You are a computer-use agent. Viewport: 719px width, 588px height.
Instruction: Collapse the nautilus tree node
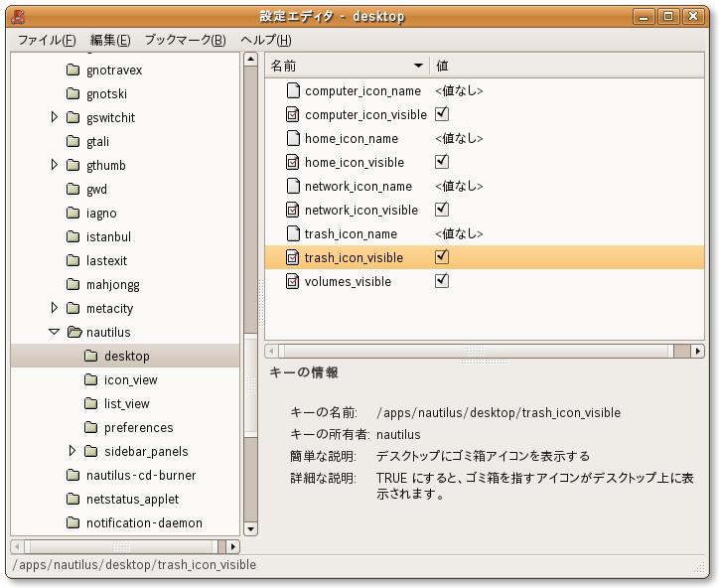click(54, 332)
